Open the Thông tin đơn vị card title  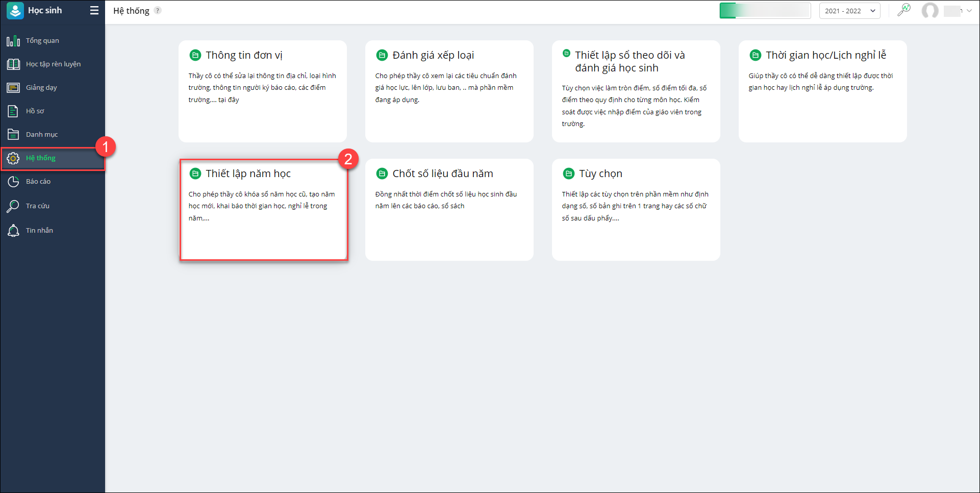tap(244, 55)
